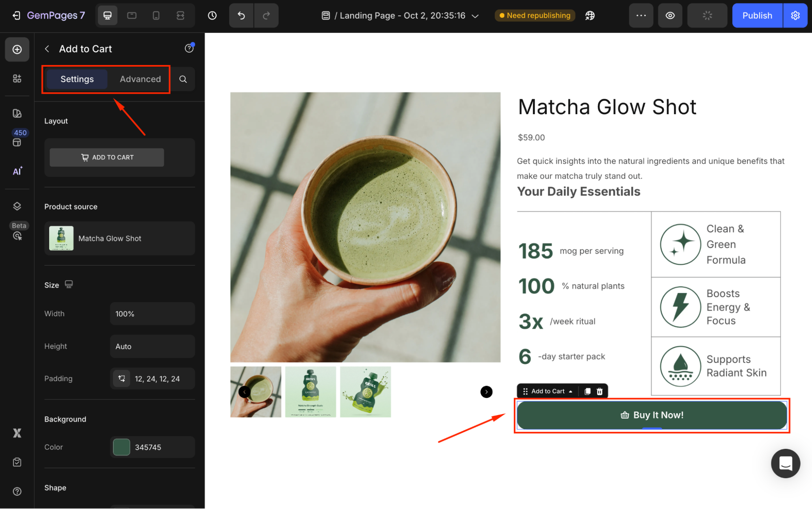812x509 pixels.
Task: Click the preview eye icon
Action: [670, 15]
